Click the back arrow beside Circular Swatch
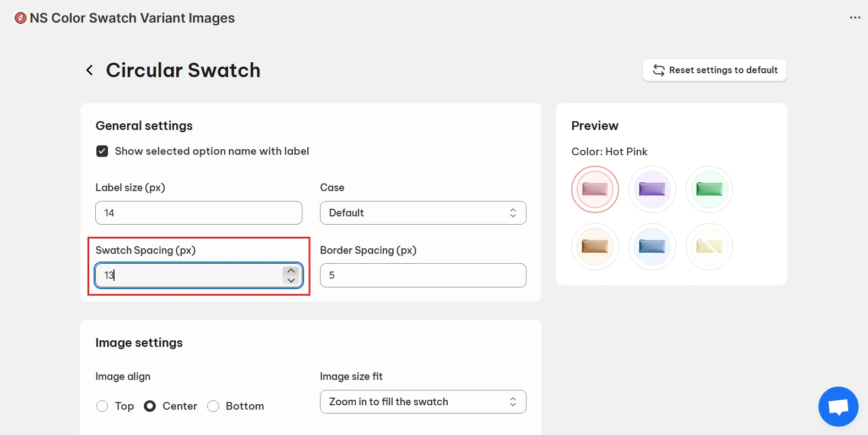 click(89, 70)
